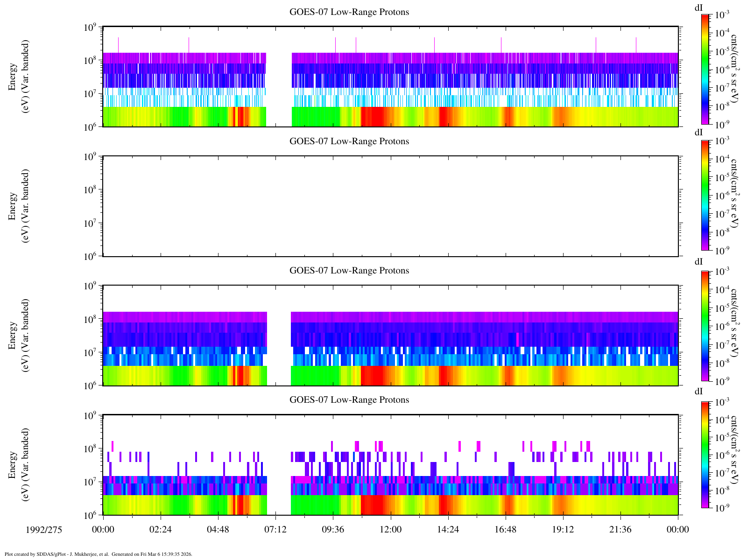Select the 02:24 time axis label
The height and width of the screenshot is (560, 747).
(x=161, y=530)
